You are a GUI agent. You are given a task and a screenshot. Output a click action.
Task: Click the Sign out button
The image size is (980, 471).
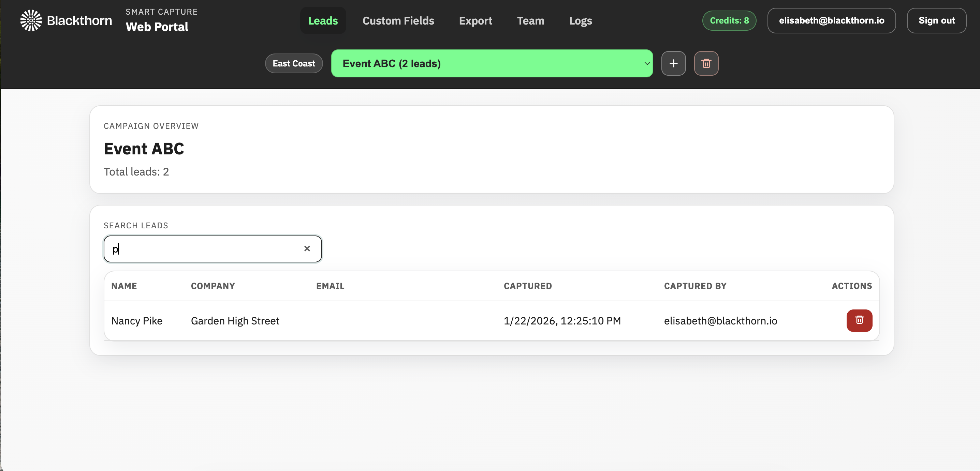937,20
